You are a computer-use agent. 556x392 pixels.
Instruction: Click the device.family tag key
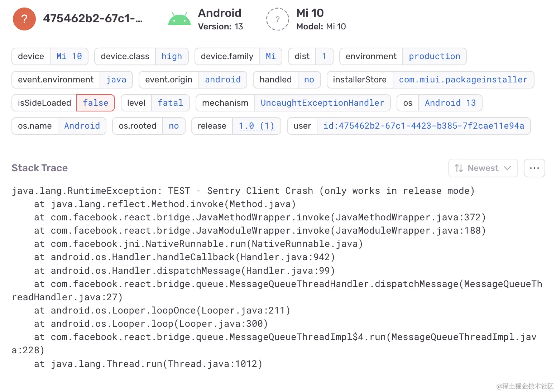(x=227, y=56)
